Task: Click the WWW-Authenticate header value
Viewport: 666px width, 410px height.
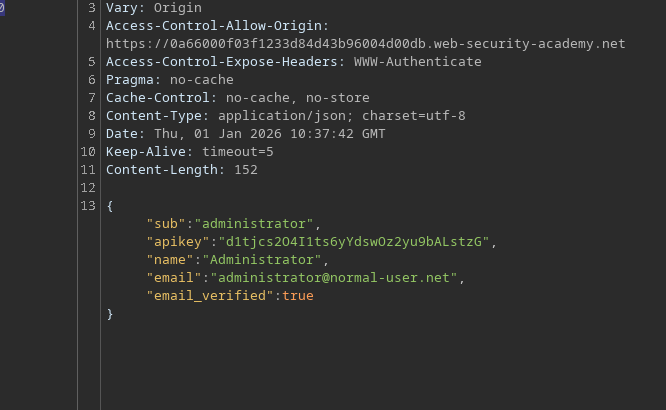Action: tap(418, 62)
